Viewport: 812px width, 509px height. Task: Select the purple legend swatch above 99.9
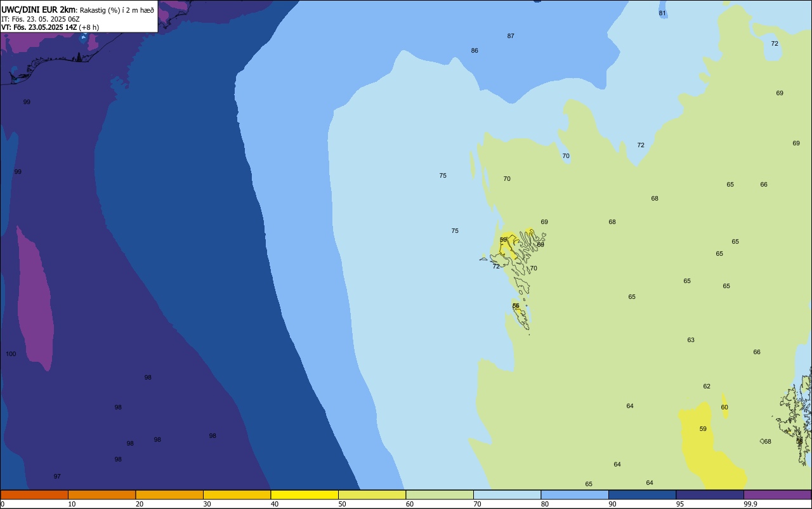coord(777,494)
